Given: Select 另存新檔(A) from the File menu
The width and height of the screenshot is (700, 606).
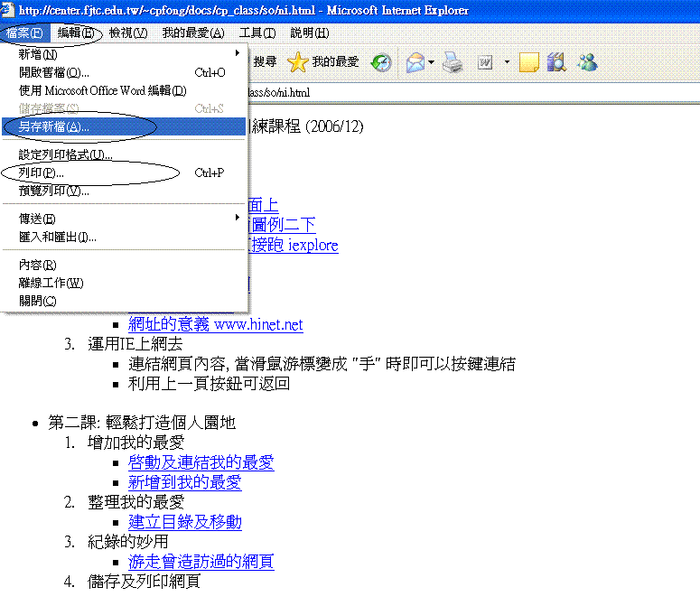Looking at the screenshot, I should (x=54, y=126).
